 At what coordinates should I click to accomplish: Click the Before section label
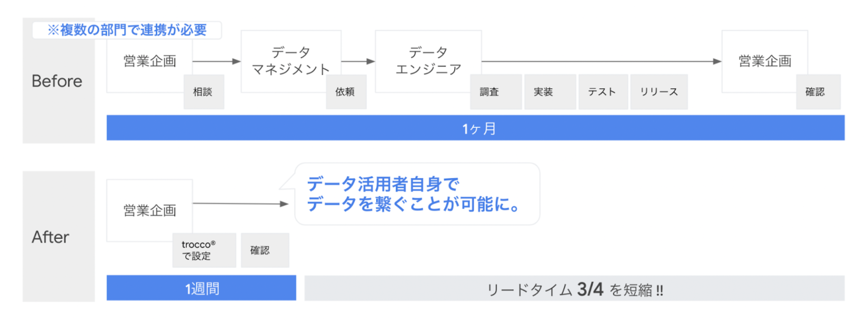pyautogui.click(x=57, y=81)
